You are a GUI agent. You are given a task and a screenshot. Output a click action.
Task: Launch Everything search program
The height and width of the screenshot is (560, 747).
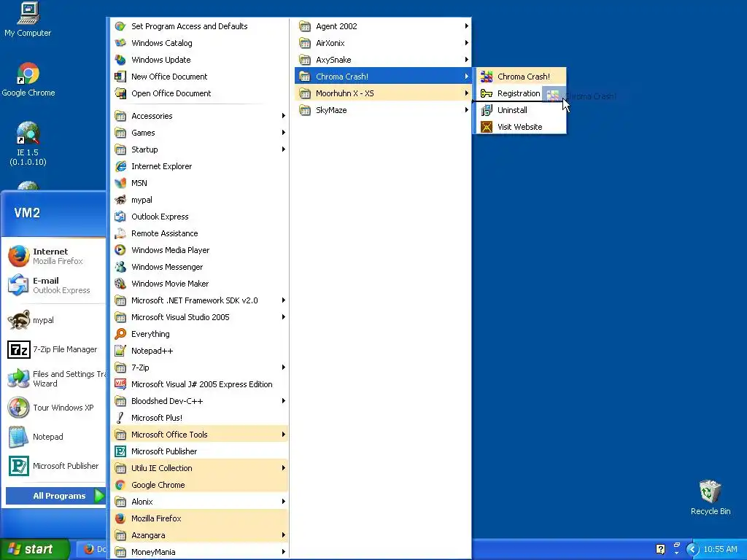(x=200, y=334)
